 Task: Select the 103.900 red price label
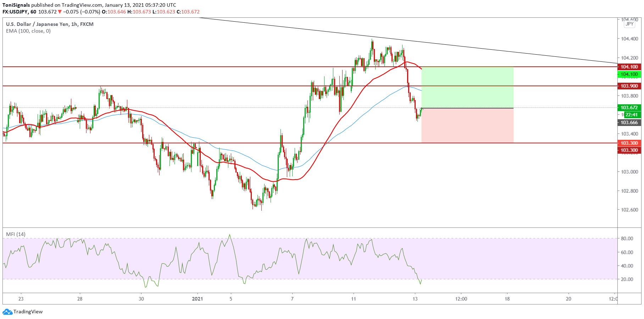629,86
